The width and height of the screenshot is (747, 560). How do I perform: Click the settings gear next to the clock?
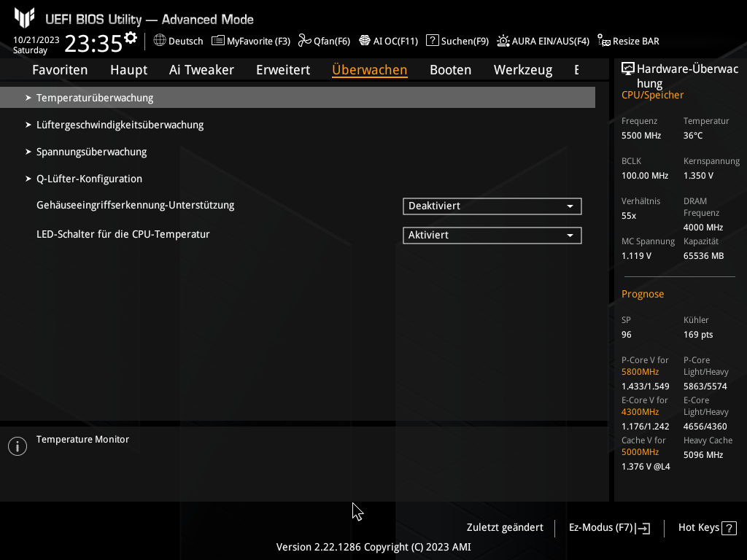click(131, 38)
